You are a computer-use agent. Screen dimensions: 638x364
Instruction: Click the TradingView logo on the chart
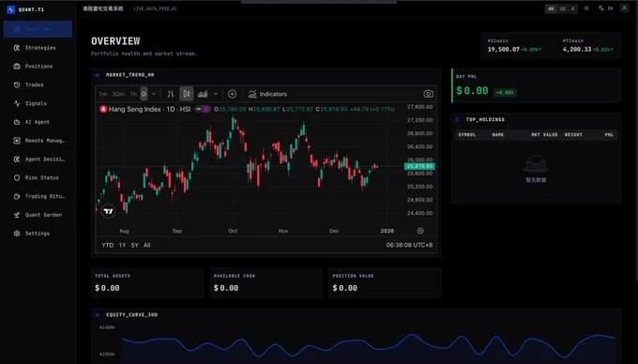pos(108,211)
